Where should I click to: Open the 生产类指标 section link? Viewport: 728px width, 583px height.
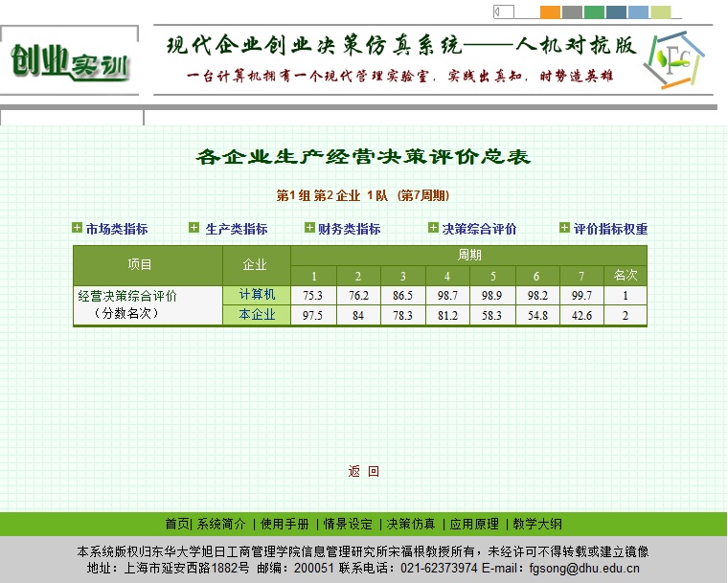pos(237,229)
